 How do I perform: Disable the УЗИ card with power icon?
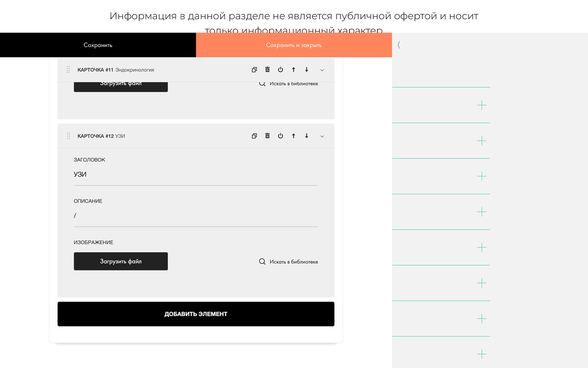[280, 136]
